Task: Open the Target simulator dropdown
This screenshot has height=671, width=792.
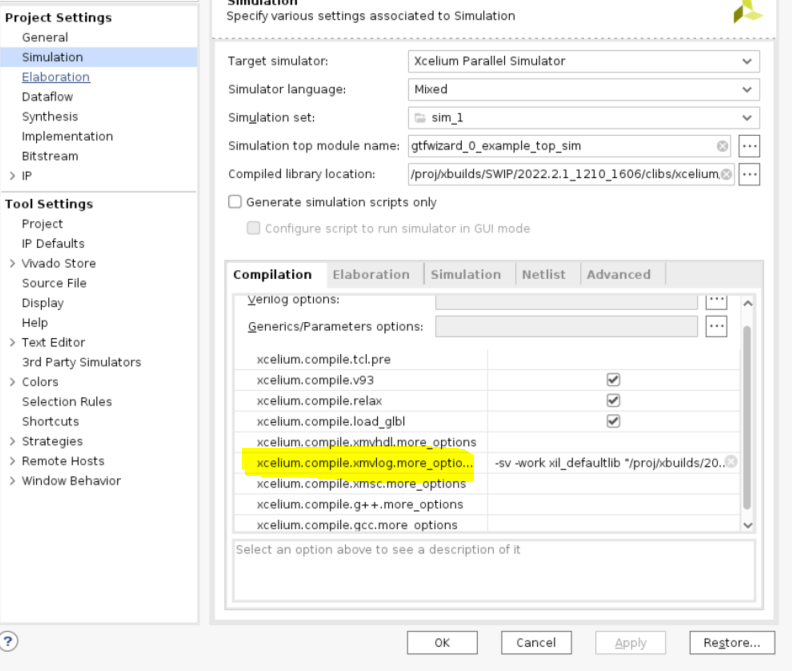Action: [584, 61]
